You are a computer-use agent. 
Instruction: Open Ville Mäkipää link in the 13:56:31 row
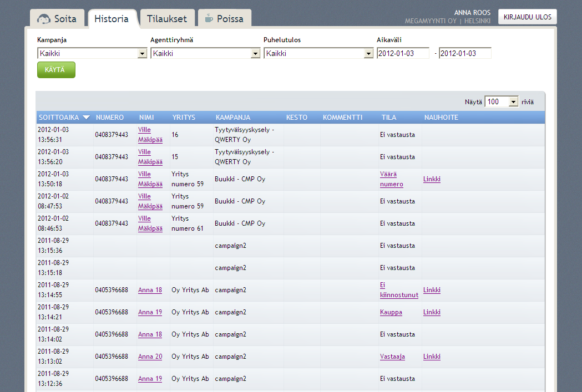pyautogui.click(x=150, y=135)
